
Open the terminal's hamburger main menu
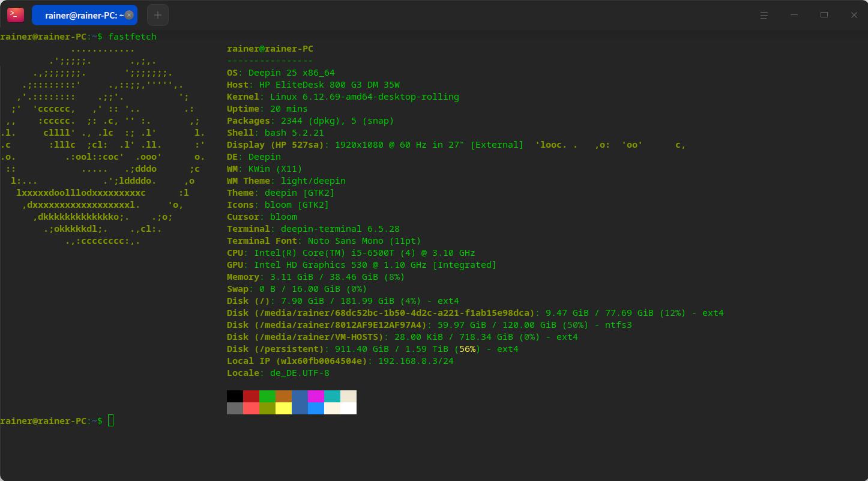(x=764, y=15)
